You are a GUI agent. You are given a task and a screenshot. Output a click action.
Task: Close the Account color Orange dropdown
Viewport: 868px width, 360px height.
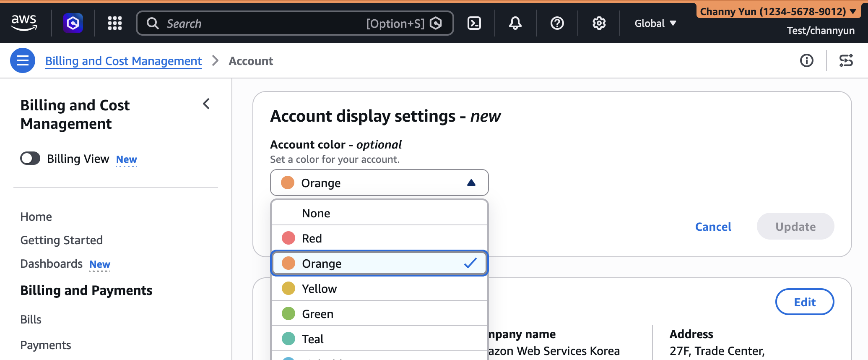[379, 183]
